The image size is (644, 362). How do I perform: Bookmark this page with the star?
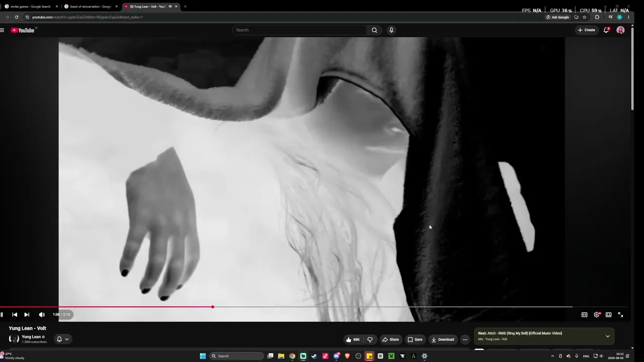coord(584,17)
